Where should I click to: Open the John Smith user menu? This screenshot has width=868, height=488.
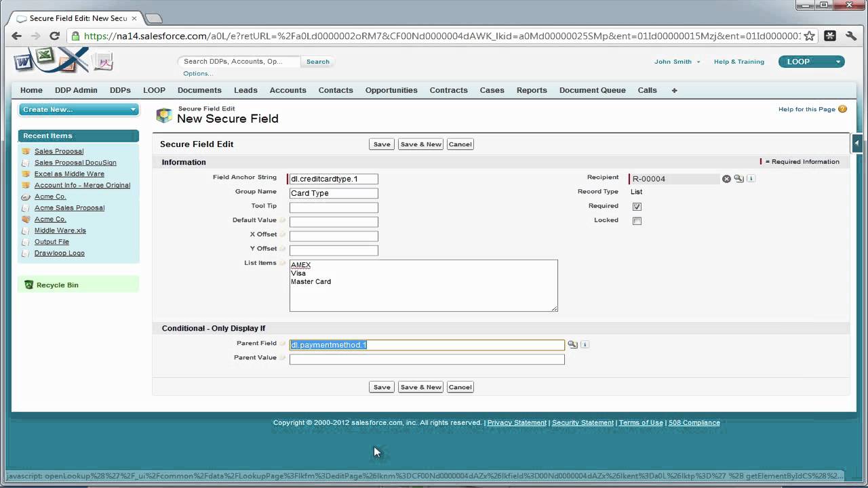[x=677, y=62]
